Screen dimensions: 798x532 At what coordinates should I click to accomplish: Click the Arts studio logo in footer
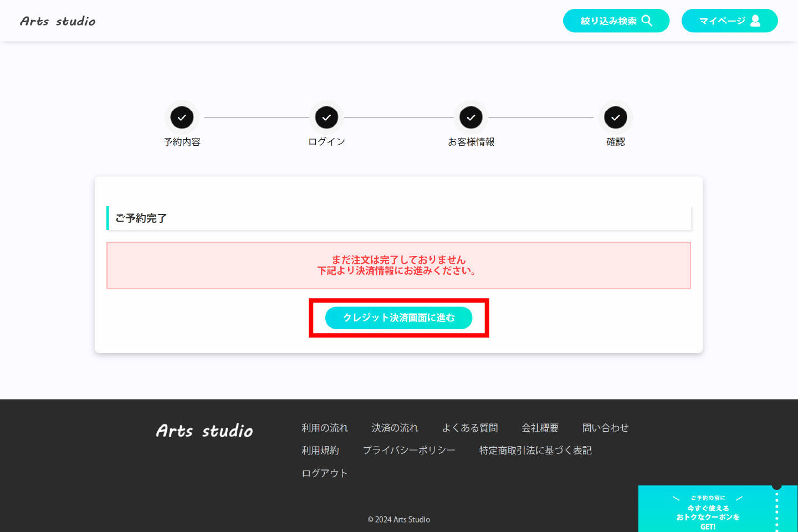[x=204, y=431]
